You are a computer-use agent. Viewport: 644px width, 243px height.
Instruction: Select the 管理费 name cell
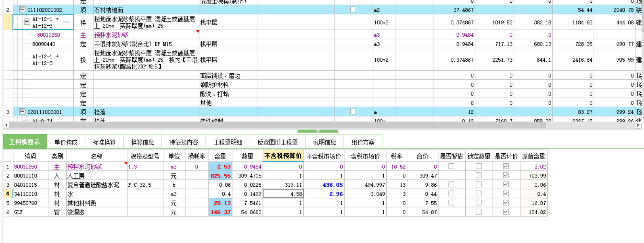point(97,212)
